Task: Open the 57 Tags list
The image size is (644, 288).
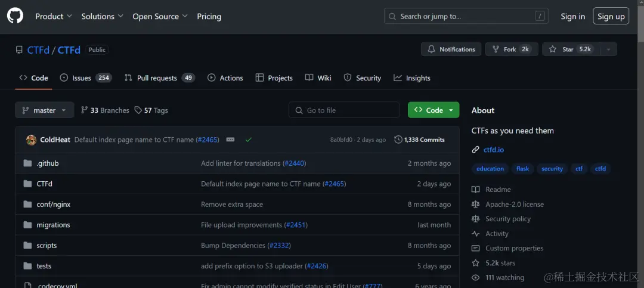Action: [x=151, y=110]
